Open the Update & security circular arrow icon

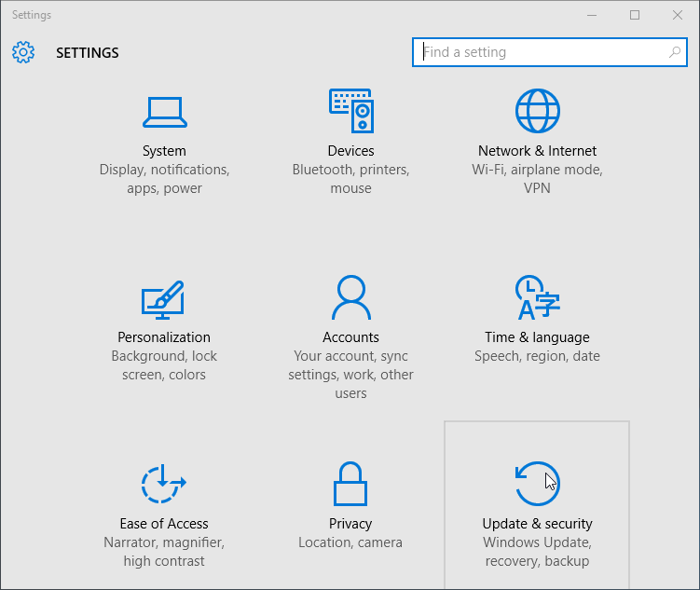tap(538, 484)
